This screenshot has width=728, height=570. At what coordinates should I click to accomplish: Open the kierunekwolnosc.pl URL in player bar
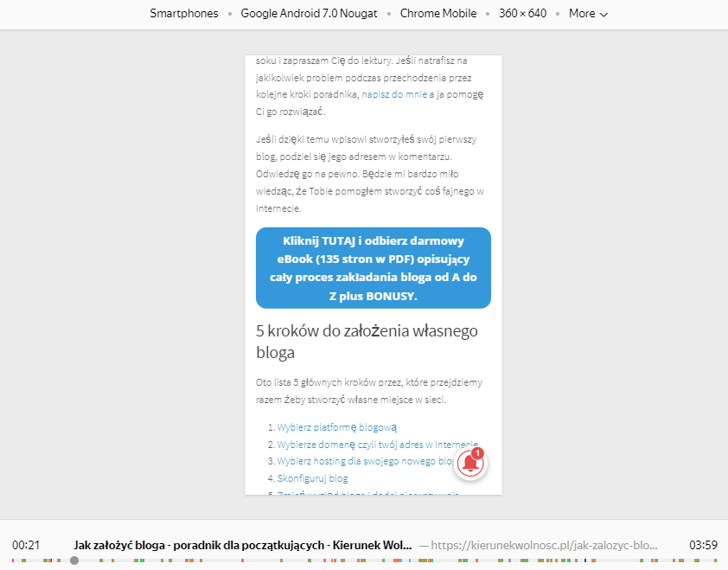pos(545,546)
